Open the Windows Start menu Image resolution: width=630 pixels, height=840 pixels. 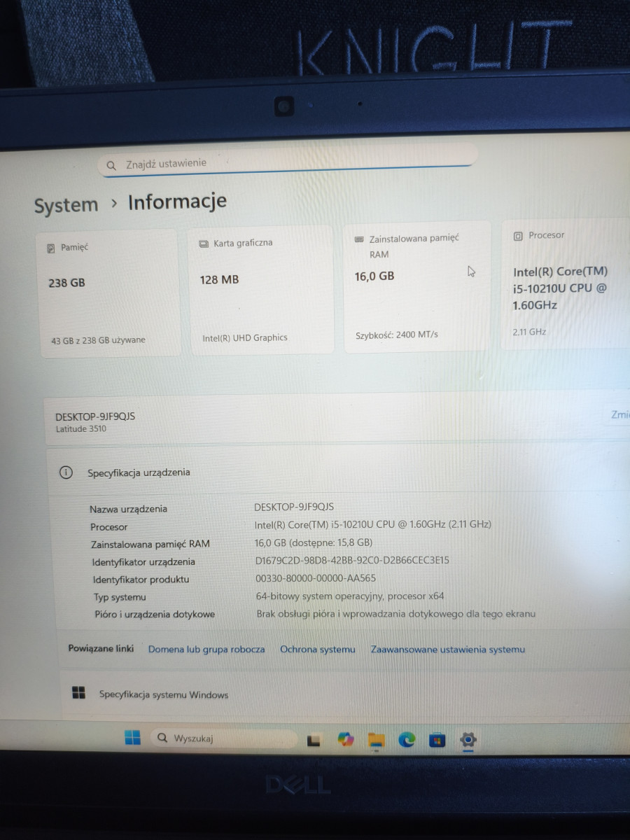[x=132, y=738]
